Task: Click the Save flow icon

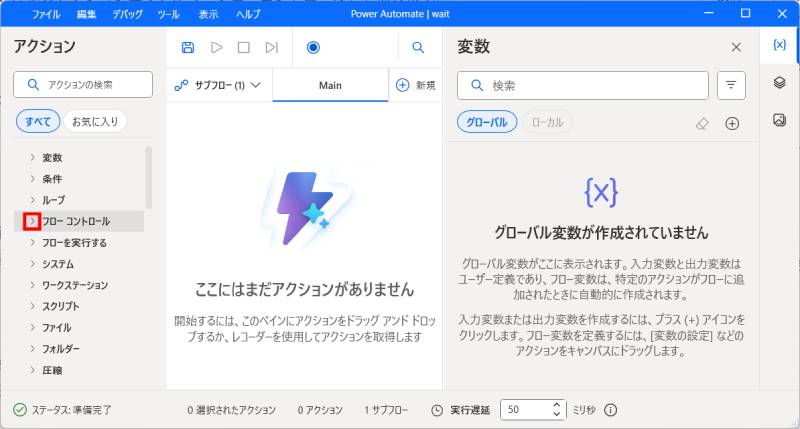Action: coord(188,47)
